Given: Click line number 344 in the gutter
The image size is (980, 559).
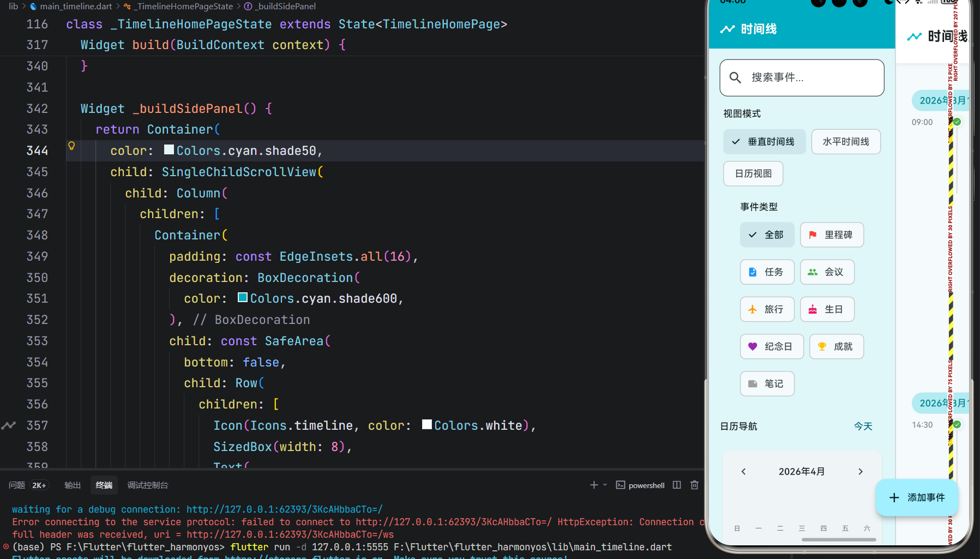Looking at the screenshot, I should point(37,151).
